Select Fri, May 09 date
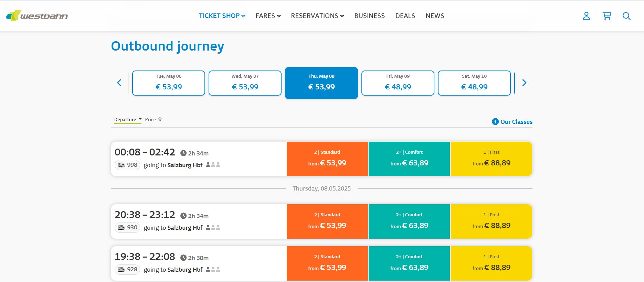The height and width of the screenshot is (282, 644). pos(398,83)
